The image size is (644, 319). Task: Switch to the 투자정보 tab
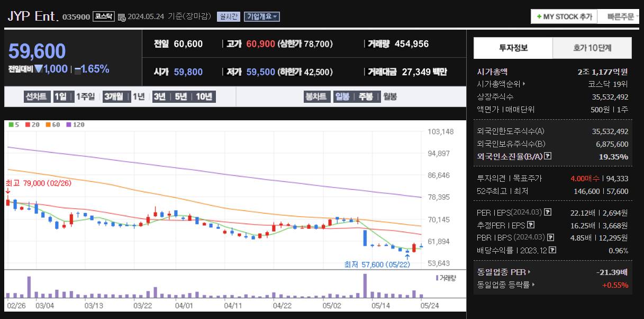pos(513,48)
